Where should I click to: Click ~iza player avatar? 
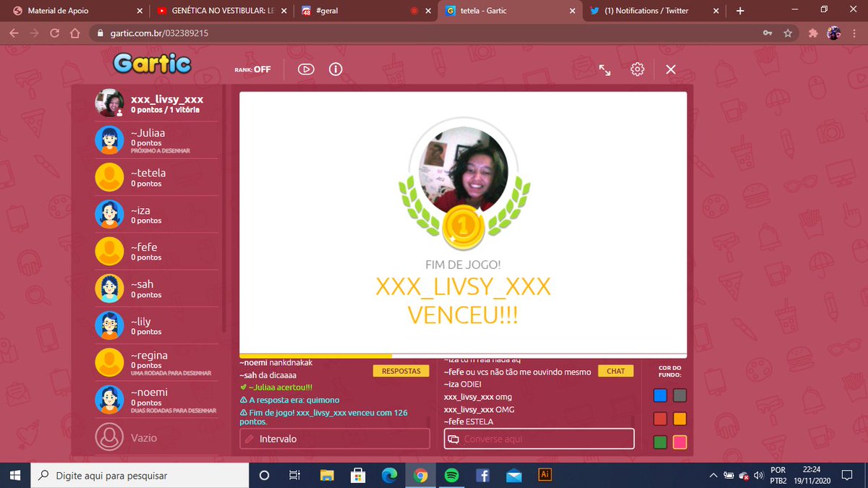click(110, 214)
